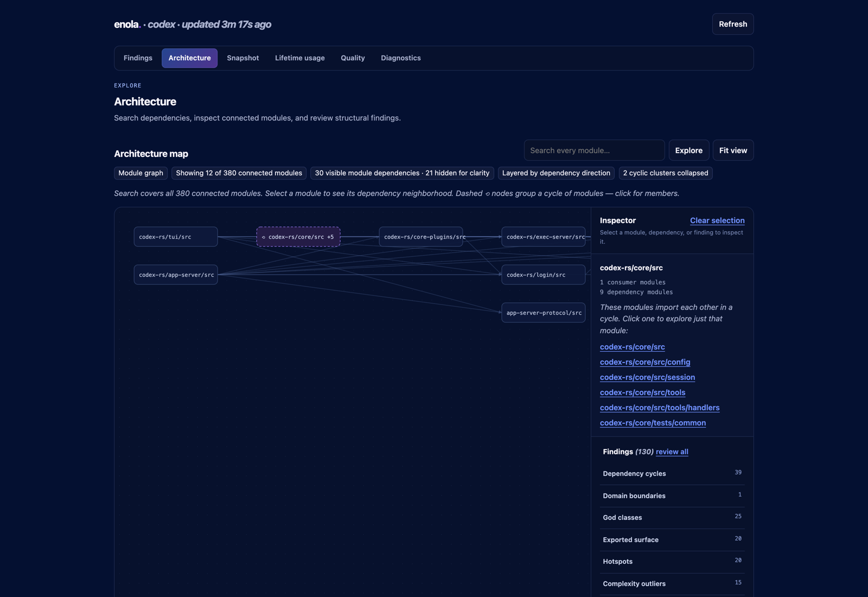
Task: Open the codex-rs/core/src/tools/handlers link
Action: click(x=660, y=408)
